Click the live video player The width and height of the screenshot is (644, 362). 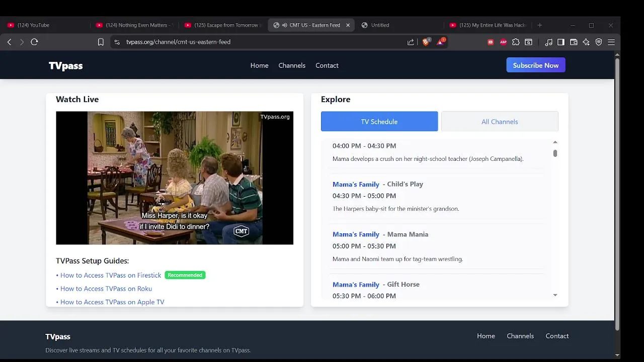pyautogui.click(x=175, y=178)
